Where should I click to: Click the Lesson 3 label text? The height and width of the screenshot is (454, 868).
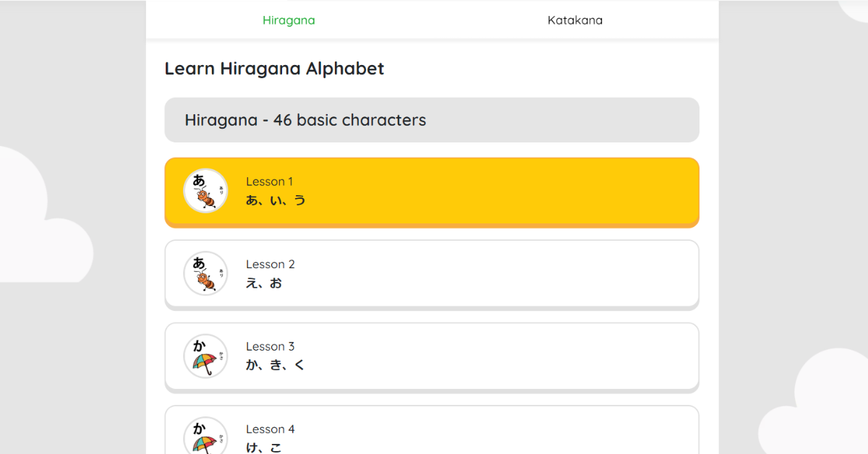click(271, 346)
